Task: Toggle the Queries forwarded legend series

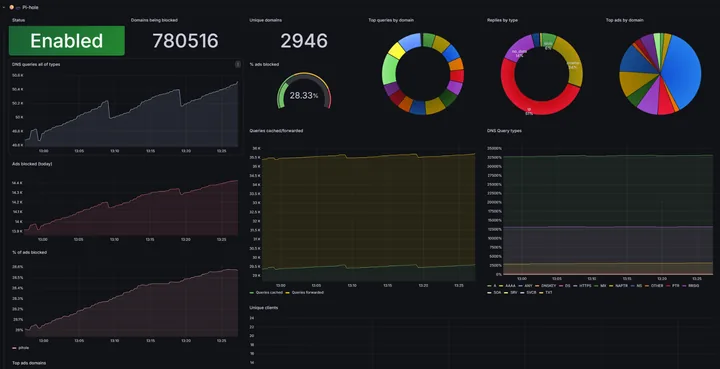Action: coord(304,292)
